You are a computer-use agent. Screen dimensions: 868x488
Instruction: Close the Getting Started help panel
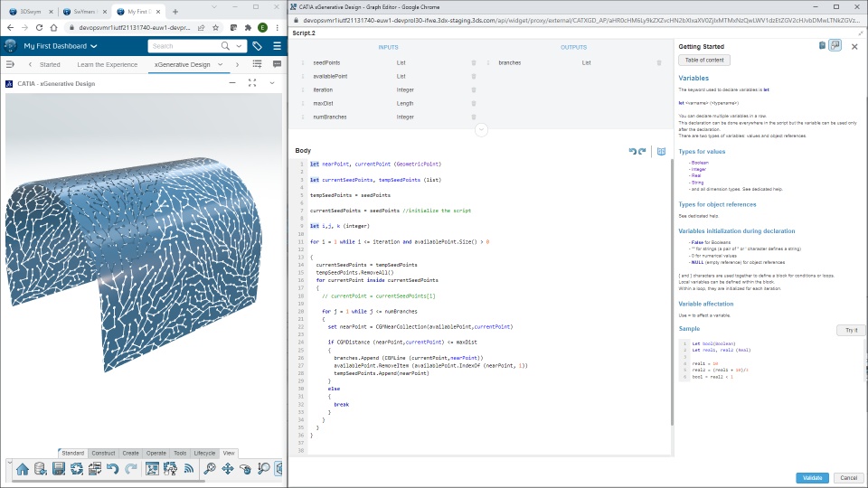(854, 46)
